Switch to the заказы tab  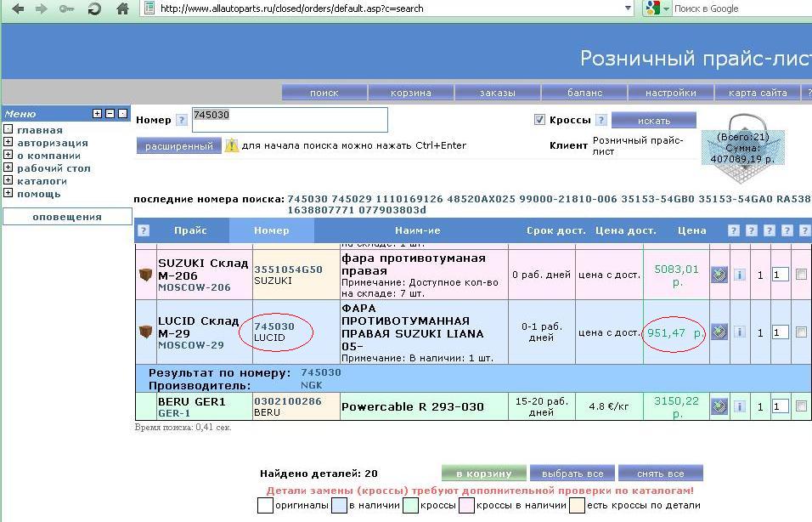pos(498,93)
